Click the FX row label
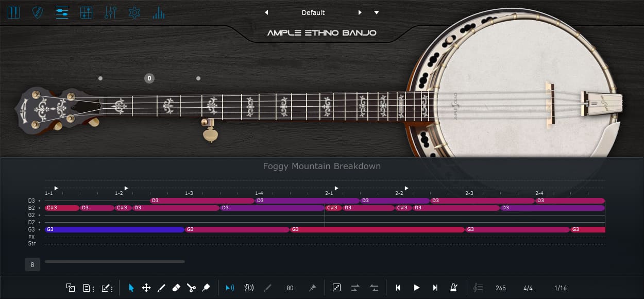The height and width of the screenshot is (299, 644). pos(31,237)
